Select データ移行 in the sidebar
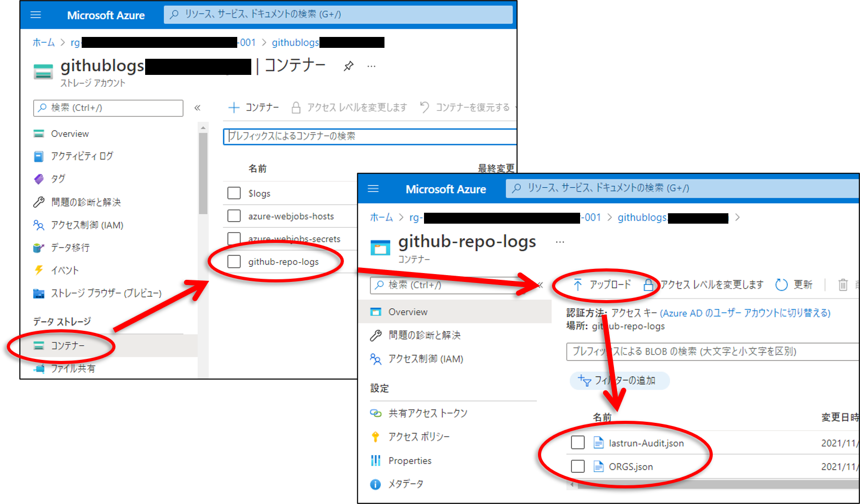The image size is (860, 504). (72, 248)
